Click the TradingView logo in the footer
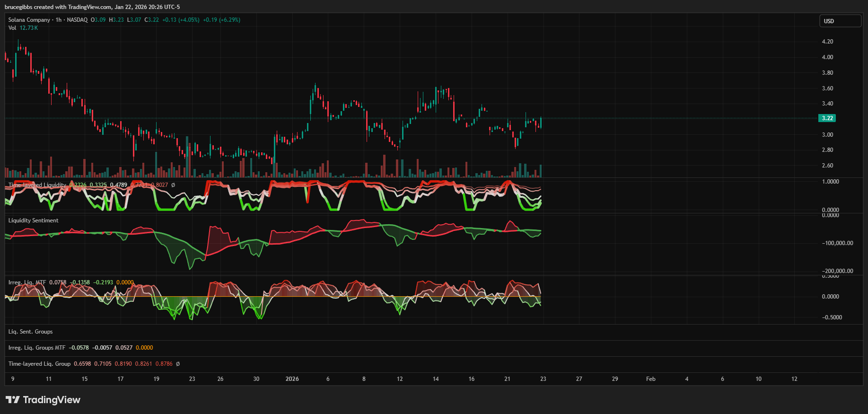This screenshot has width=868, height=414. coord(43,400)
